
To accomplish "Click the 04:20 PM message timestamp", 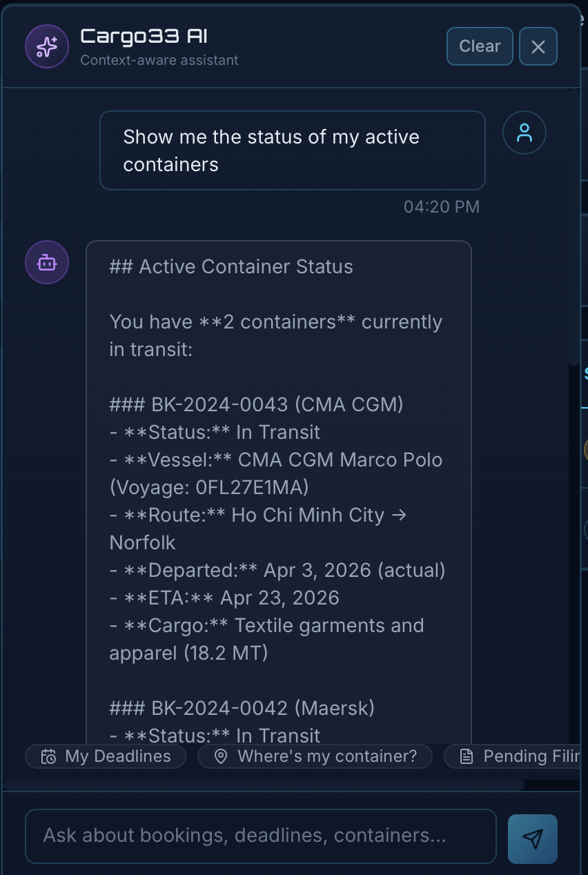I will [x=441, y=207].
